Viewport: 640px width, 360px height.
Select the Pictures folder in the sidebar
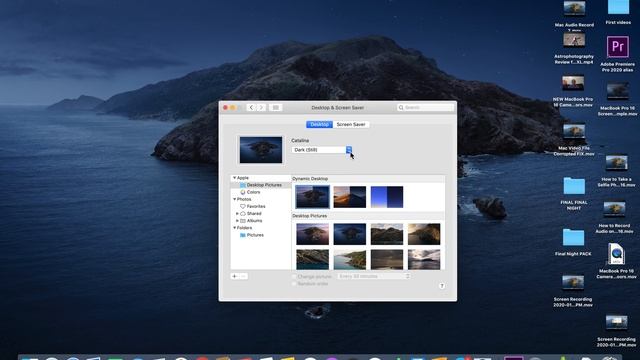[x=252, y=235]
